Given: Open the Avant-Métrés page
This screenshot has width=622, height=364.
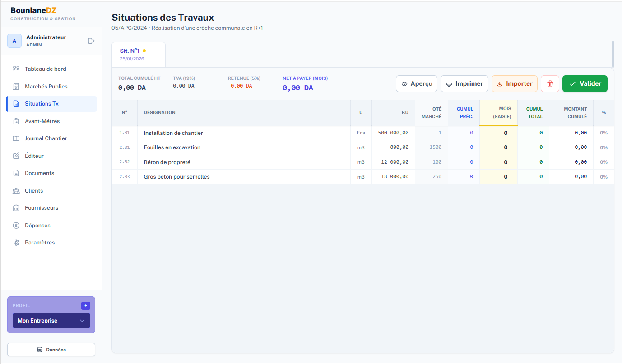Looking at the screenshot, I should click(42, 121).
